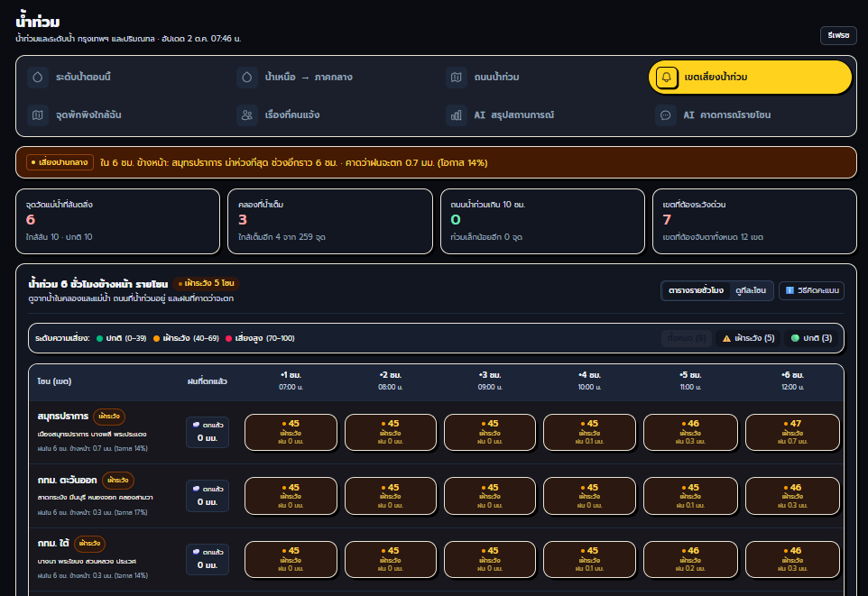Click the map icon for ถนนน้ำท่วม
This screenshot has height=596, width=868.
click(457, 77)
